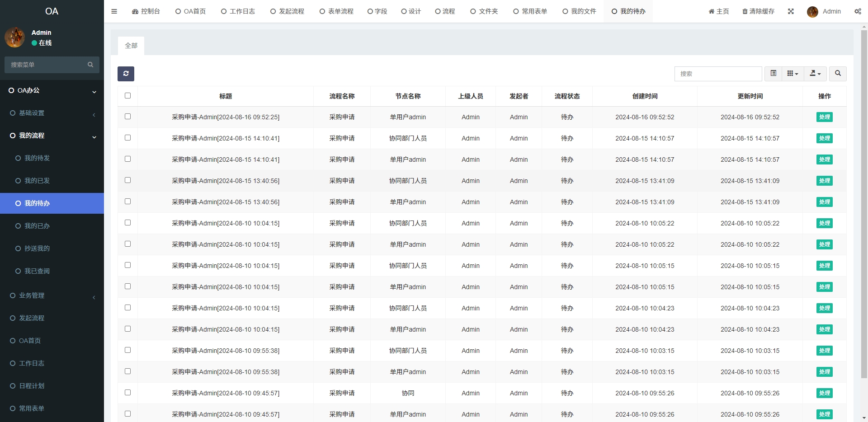This screenshot has height=422, width=868.
Task: Open the columns grid dropdown
Action: click(x=793, y=73)
